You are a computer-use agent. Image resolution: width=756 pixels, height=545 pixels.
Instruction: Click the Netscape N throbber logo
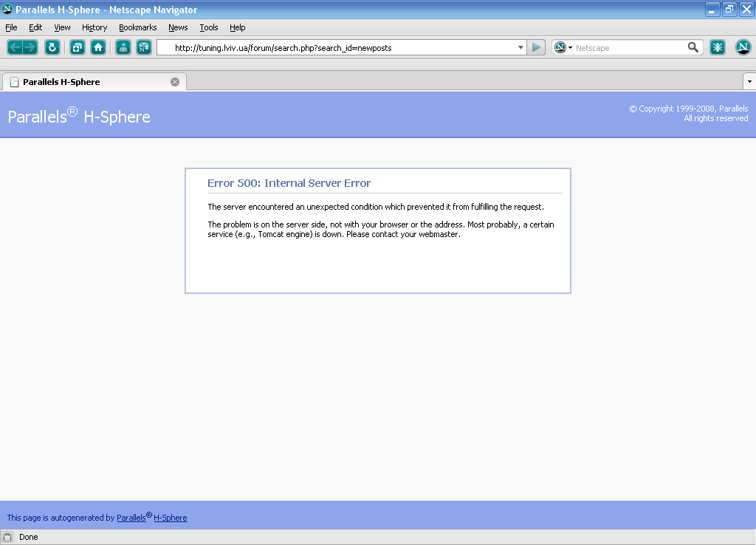[743, 47]
